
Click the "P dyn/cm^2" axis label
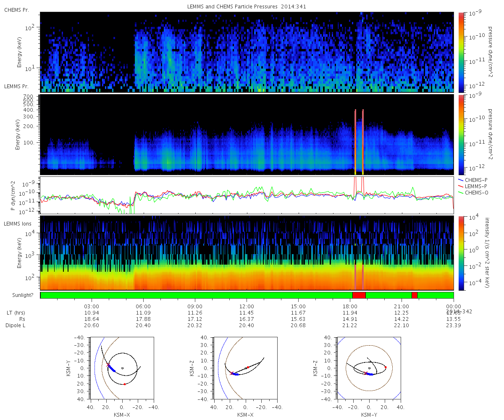click(13, 195)
